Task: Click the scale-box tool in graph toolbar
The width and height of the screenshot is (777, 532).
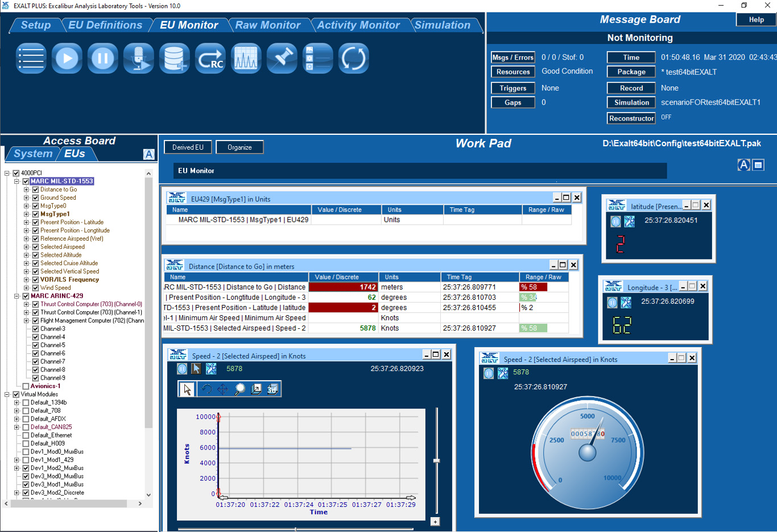Action: tap(257, 389)
